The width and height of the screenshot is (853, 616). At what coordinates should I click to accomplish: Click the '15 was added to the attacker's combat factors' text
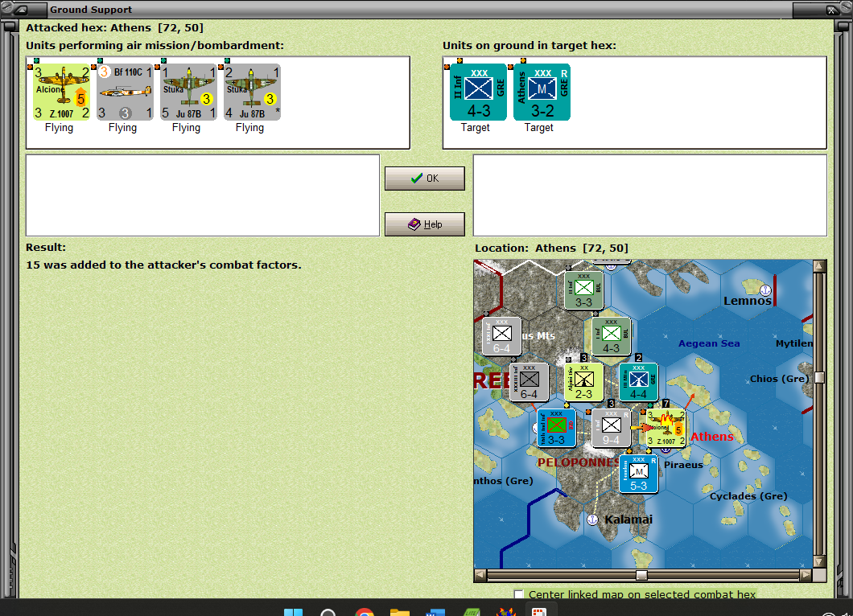[x=163, y=265]
